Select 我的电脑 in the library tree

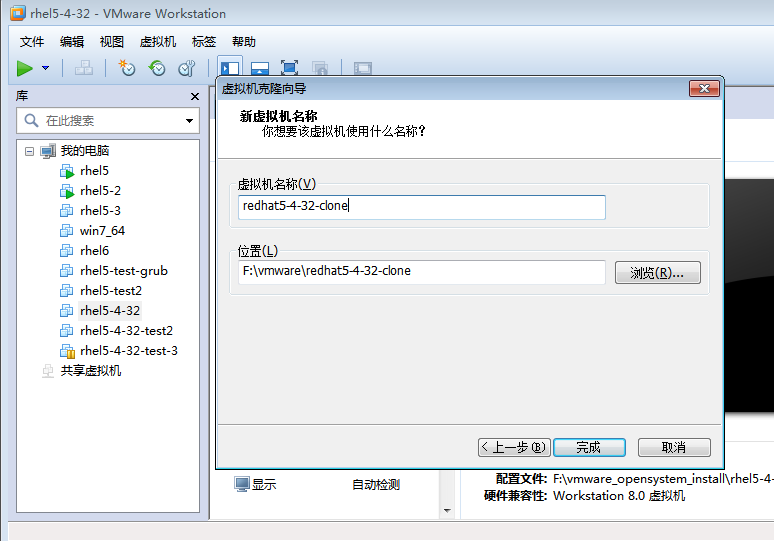pos(84,151)
